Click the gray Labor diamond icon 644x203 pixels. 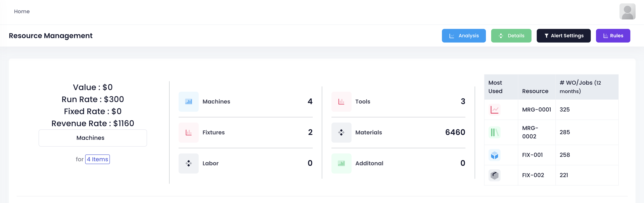[x=188, y=163]
